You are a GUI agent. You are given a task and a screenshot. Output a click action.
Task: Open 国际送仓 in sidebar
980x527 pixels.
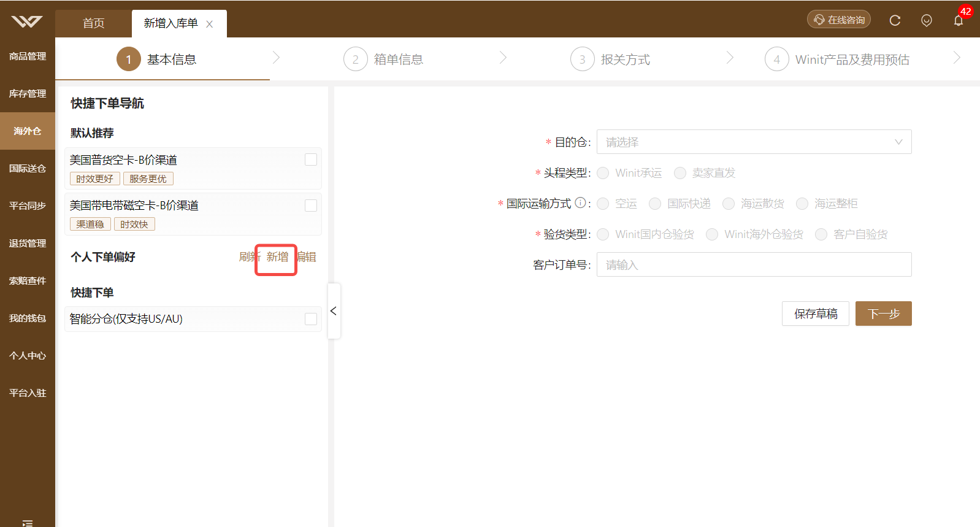click(28, 168)
